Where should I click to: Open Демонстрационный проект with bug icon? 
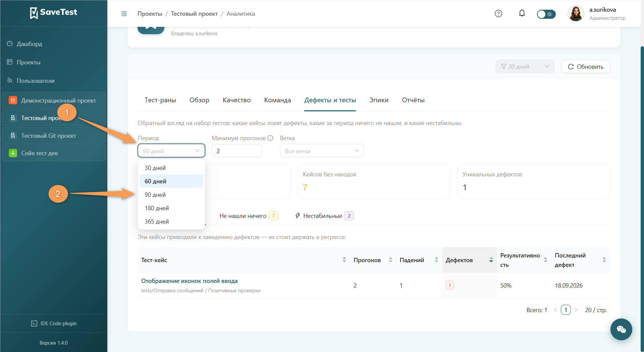[54, 101]
